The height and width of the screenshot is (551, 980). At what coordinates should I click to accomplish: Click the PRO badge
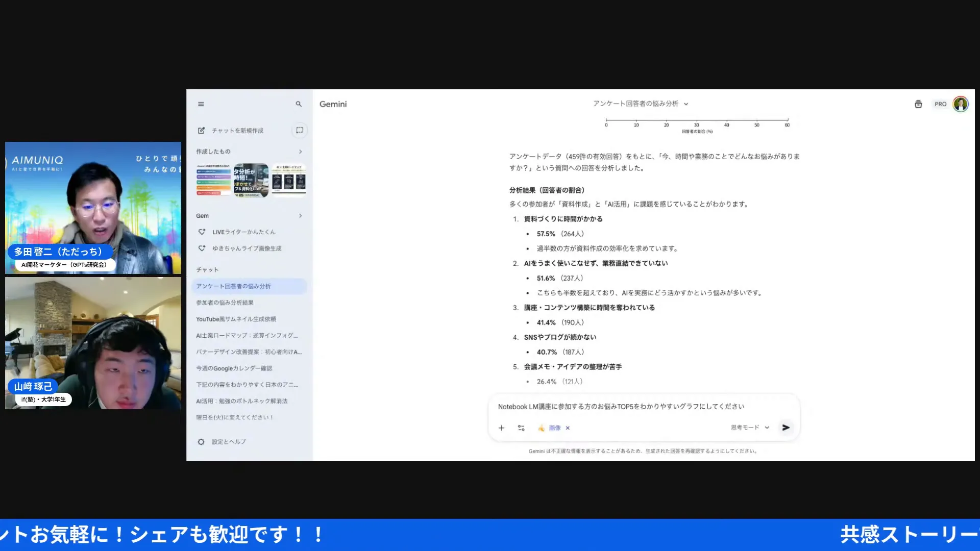(941, 104)
